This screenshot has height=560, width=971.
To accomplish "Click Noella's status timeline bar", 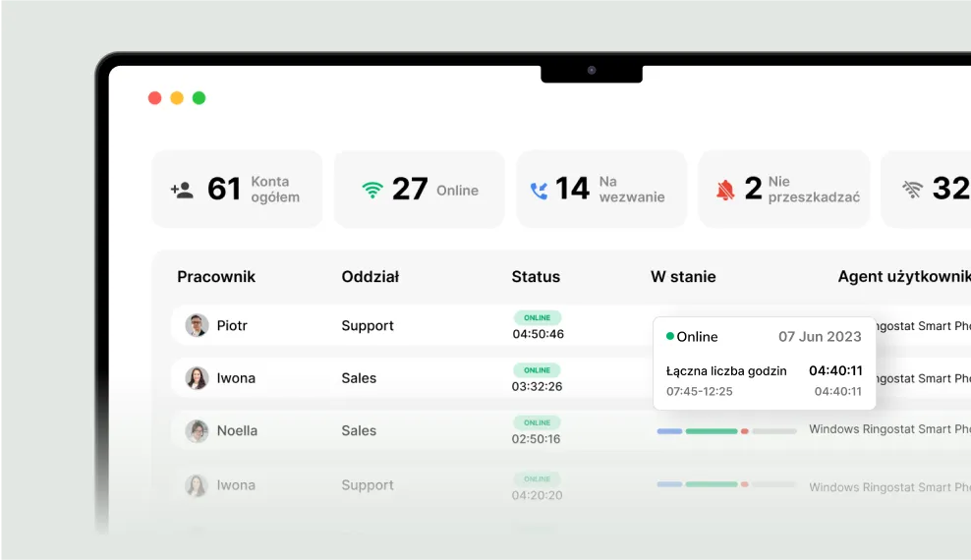I will [x=726, y=431].
